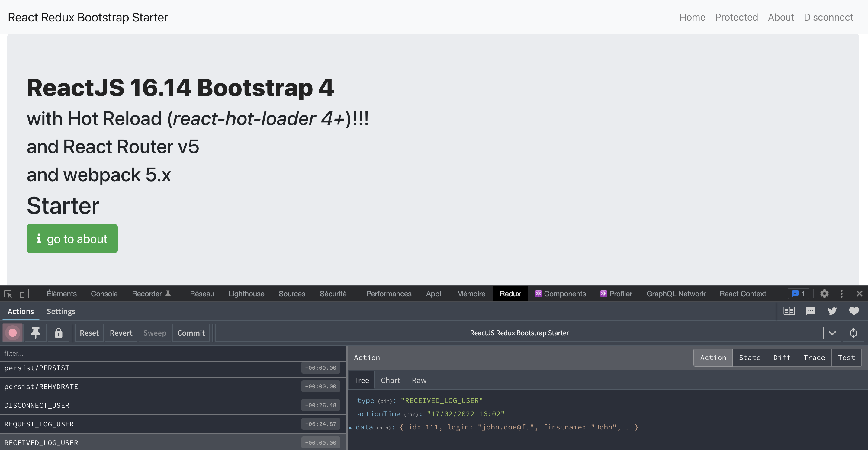
Task: Click the feedback chat bubble icon
Action: pyautogui.click(x=810, y=311)
